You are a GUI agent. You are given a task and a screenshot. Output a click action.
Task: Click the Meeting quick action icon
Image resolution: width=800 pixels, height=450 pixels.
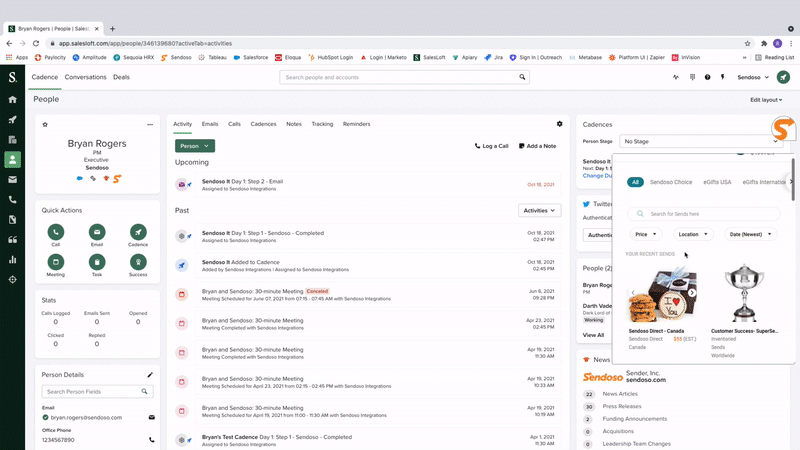point(56,262)
